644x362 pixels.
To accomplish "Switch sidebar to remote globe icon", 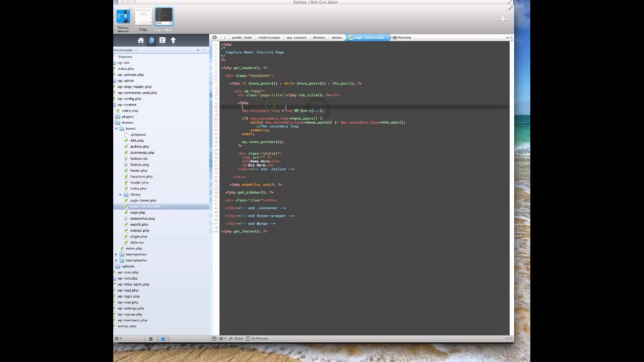I will click(163, 339).
